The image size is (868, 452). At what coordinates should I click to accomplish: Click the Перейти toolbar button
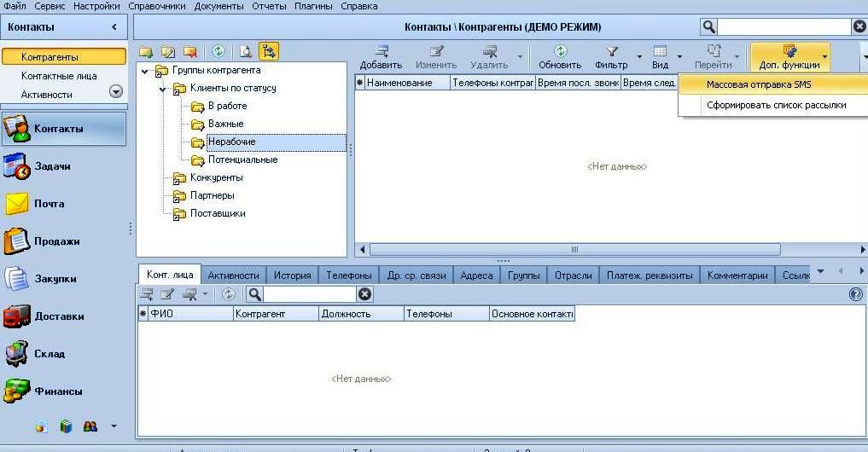coord(713,57)
